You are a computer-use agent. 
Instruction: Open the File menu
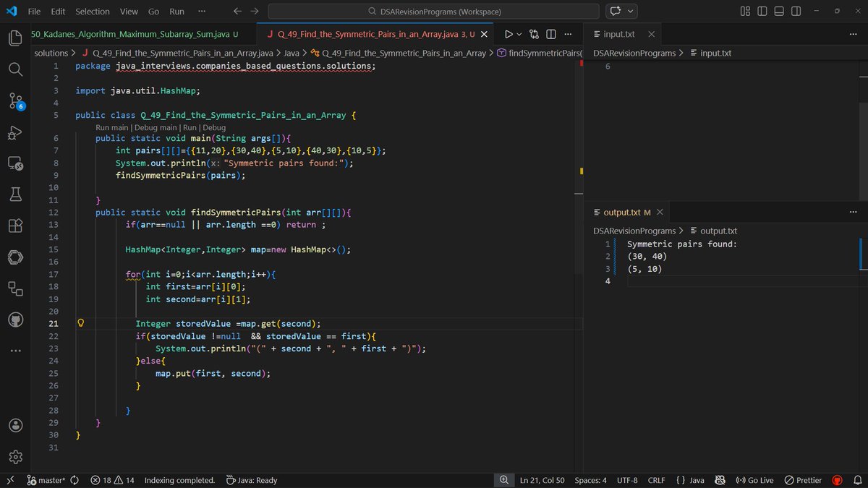coord(34,12)
